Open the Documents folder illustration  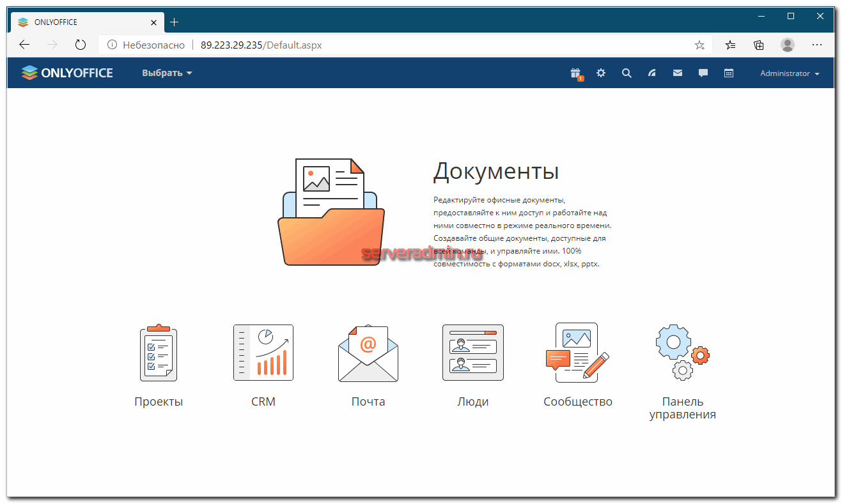pos(331,212)
